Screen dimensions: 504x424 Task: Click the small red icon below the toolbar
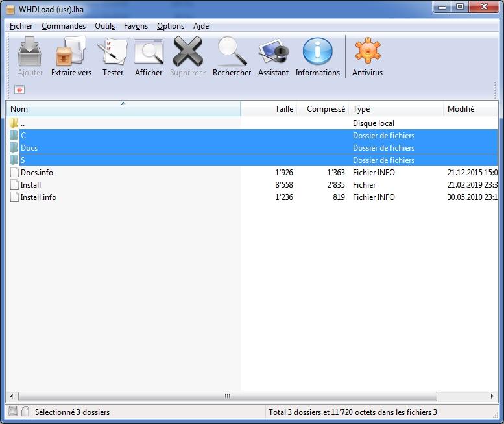[x=19, y=90]
